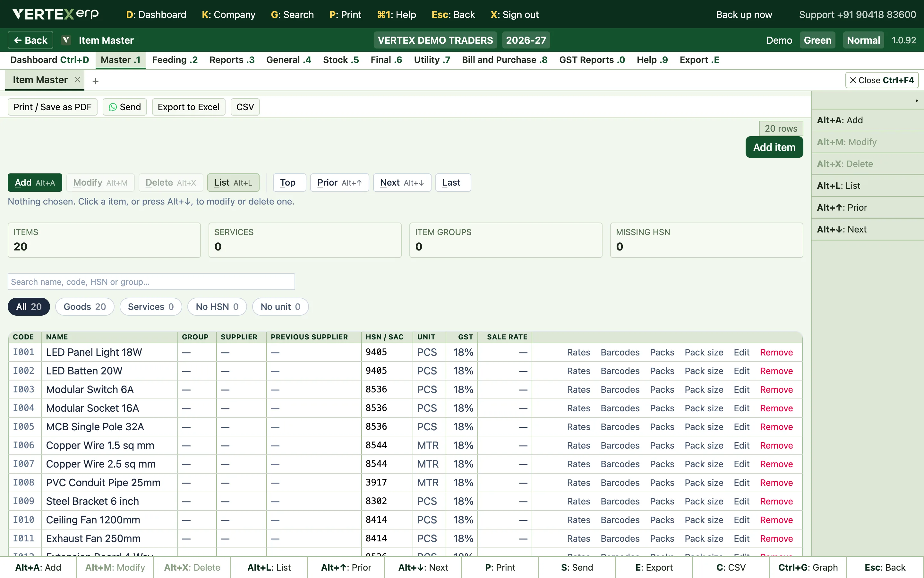Image resolution: width=924 pixels, height=578 pixels.
Task: Click Close Ctrl+F4 button
Action: tap(882, 80)
